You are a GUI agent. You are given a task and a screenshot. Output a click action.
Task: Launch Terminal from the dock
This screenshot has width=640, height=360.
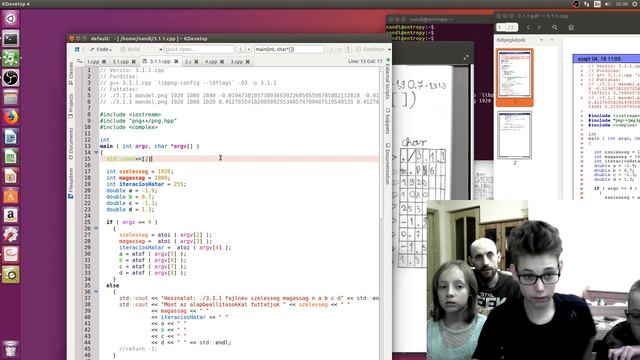point(11,39)
